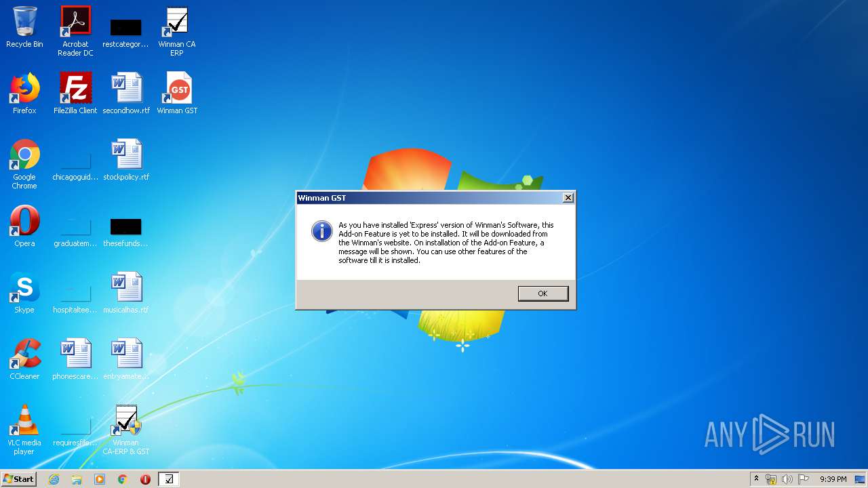Select the phonescare... document icon

(x=75, y=359)
